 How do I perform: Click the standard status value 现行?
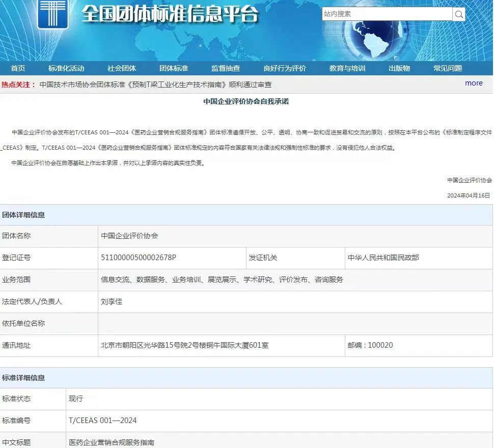point(76,399)
